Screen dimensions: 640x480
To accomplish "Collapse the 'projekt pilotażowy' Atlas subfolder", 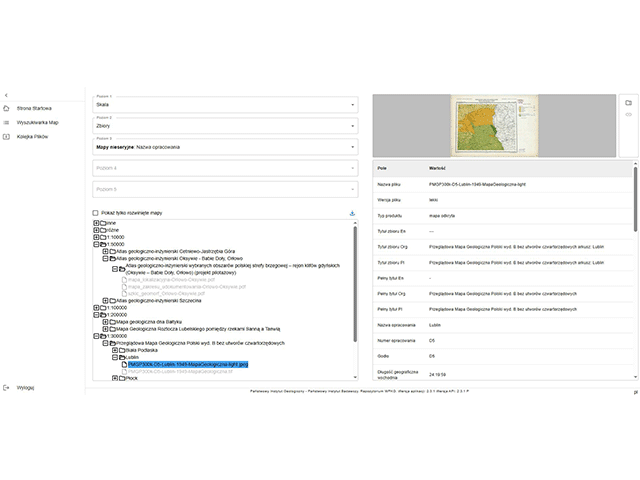I will (x=115, y=269).
